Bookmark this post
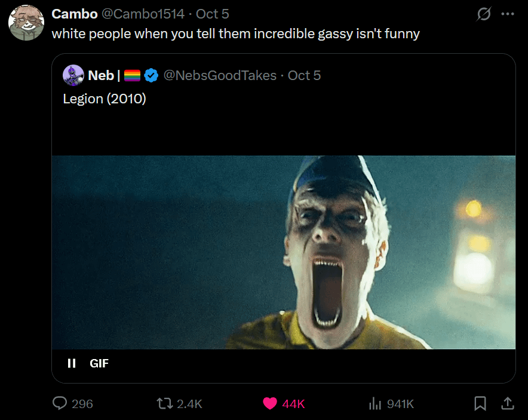 pos(480,404)
